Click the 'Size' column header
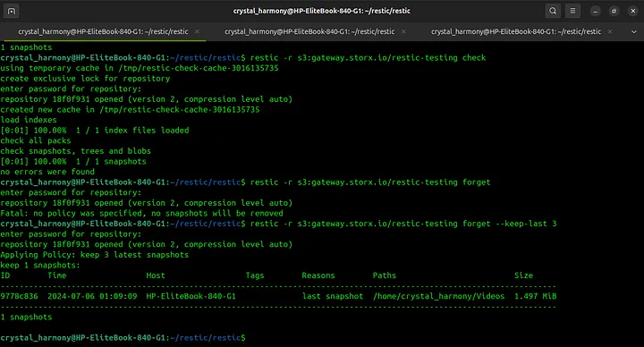Screen dimensions: 644x347 523,275
